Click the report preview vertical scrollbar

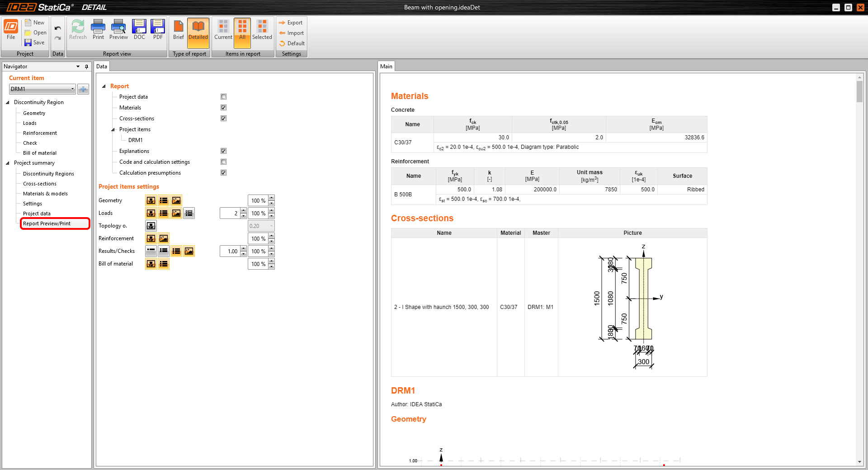pyautogui.click(x=859, y=91)
